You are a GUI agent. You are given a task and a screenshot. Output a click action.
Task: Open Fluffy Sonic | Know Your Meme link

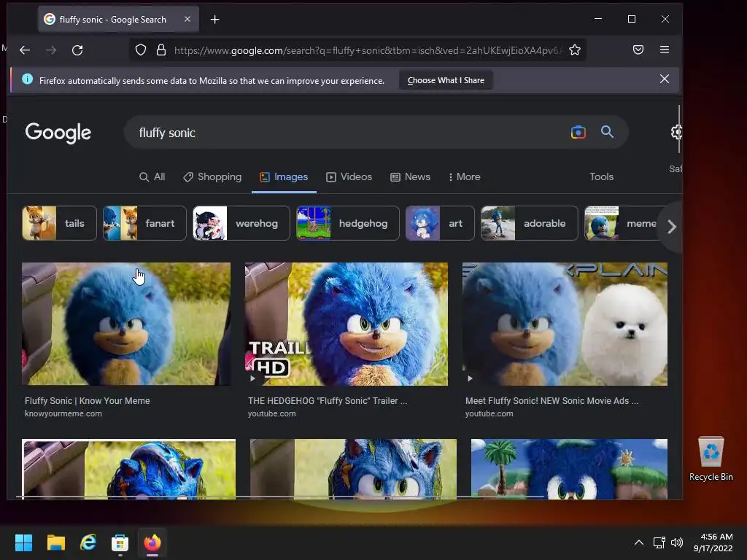click(x=88, y=401)
